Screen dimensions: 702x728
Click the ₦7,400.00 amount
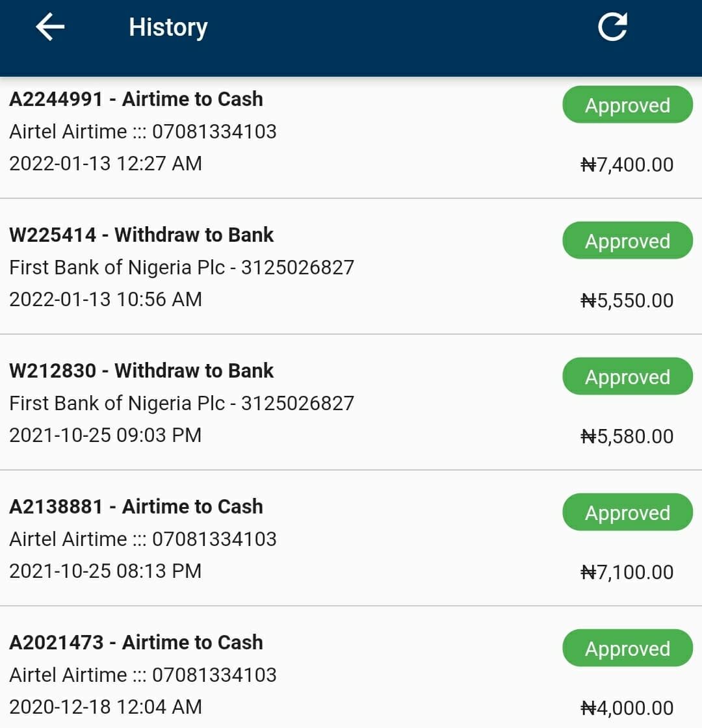[x=627, y=165]
